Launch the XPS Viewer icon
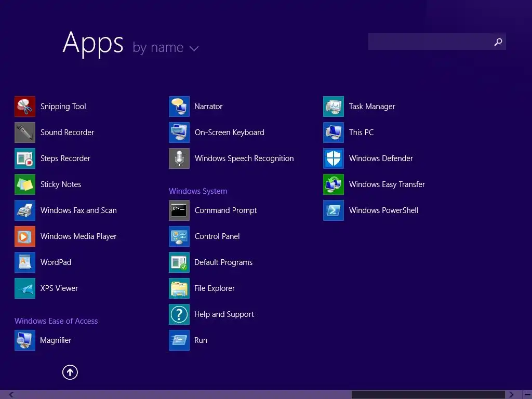Viewport: 532px width, 399px height. [25, 288]
